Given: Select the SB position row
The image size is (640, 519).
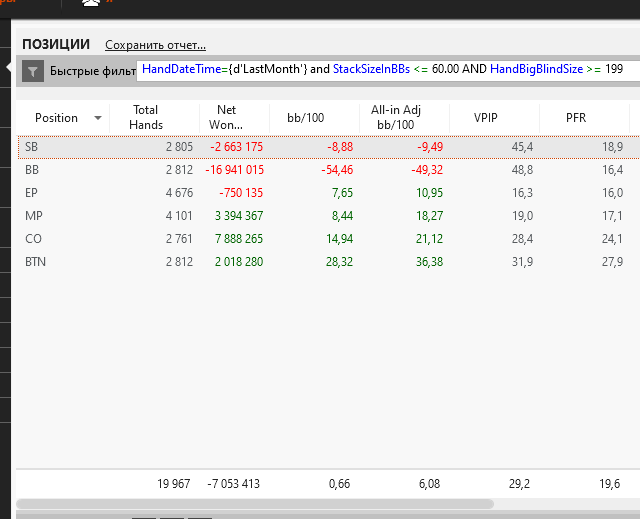Looking at the screenshot, I should point(329,147).
